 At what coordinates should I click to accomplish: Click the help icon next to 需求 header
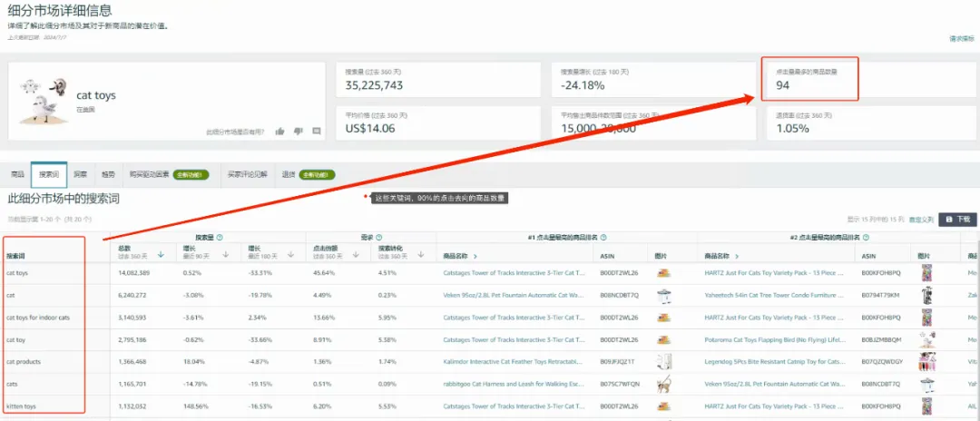click(378, 238)
